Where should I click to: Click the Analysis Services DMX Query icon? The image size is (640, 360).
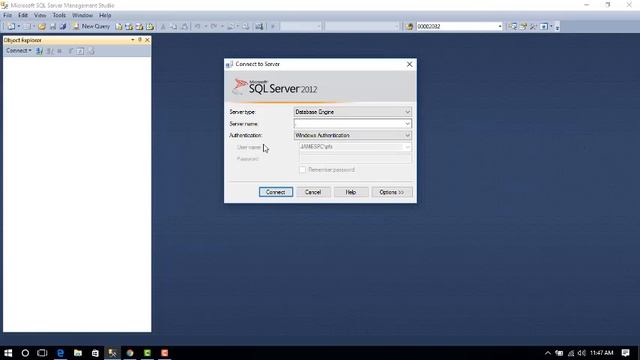(x=140, y=27)
